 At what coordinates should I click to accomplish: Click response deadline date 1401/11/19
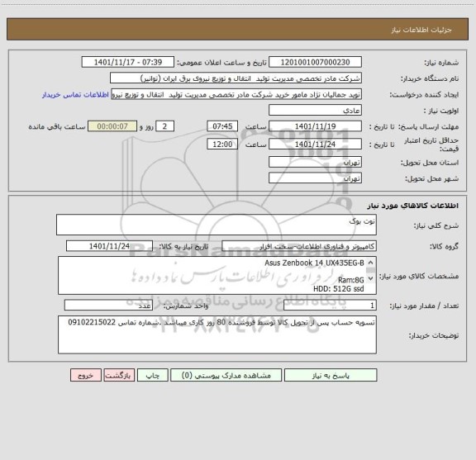pyautogui.click(x=315, y=126)
